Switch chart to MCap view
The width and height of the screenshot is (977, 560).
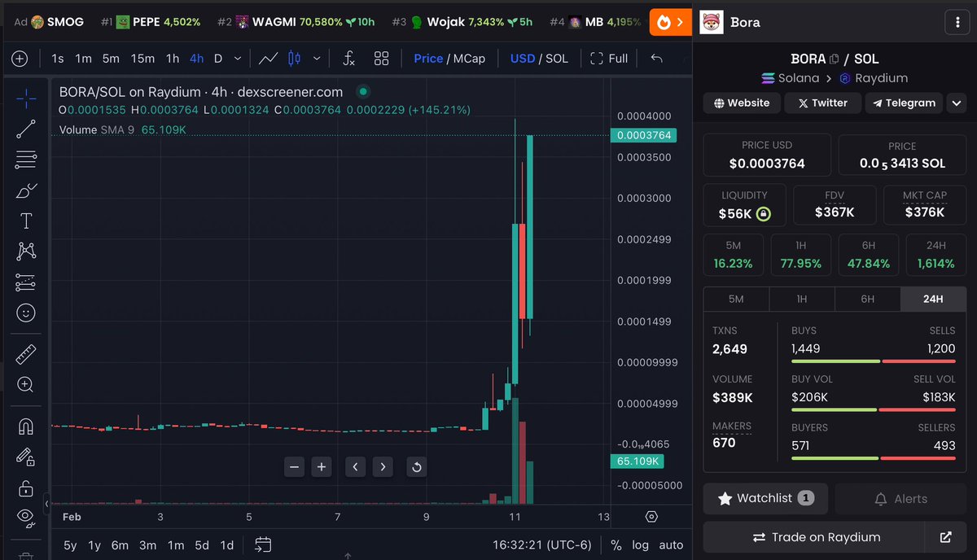[x=469, y=59]
